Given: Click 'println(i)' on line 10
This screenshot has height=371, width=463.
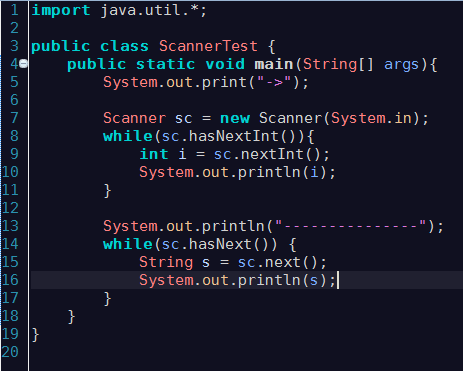Looking at the screenshot, I should (282, 173).
